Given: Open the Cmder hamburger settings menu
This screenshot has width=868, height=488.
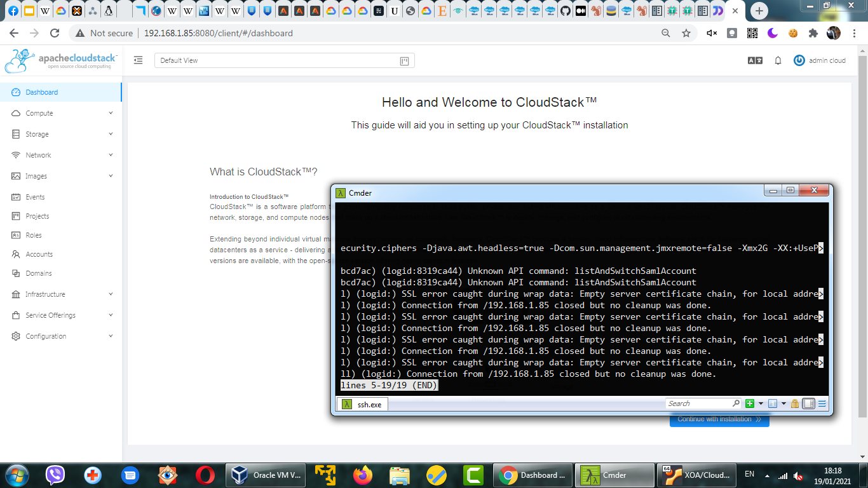Looking at the screenshot, I should point(822,403).
